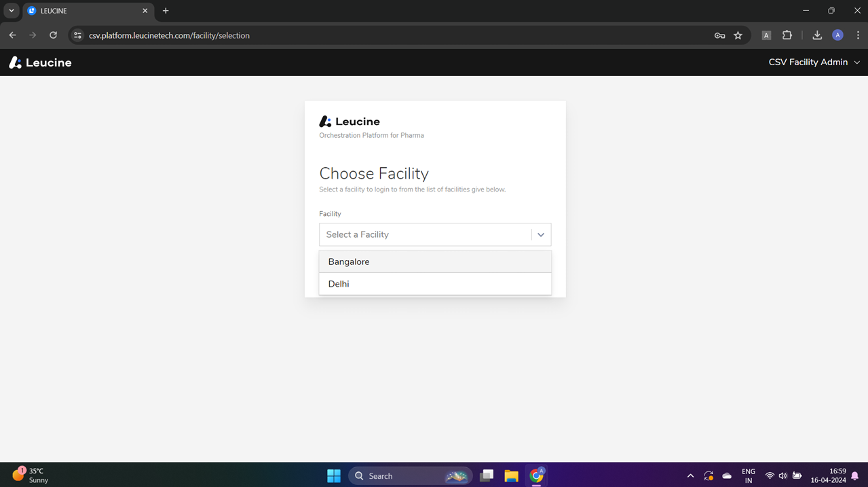Click the taskbar Search box
Viewport: 868px width, 487px height.
(411, 475)
